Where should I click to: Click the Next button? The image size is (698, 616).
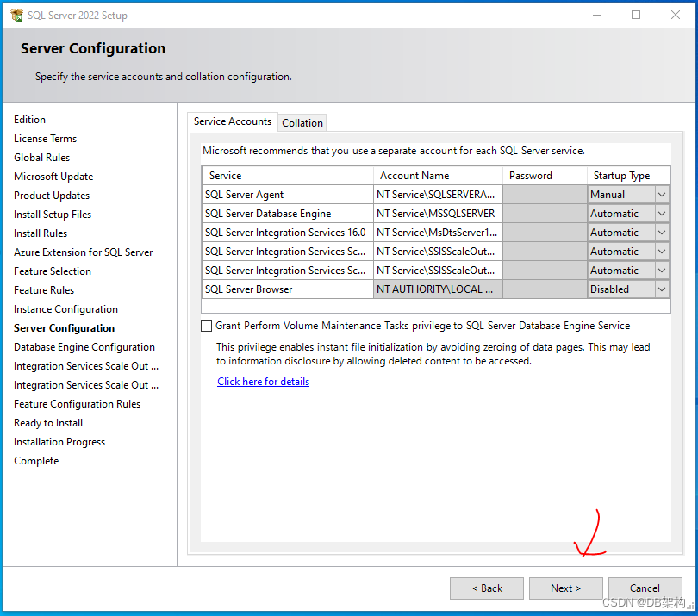[565, 588]
